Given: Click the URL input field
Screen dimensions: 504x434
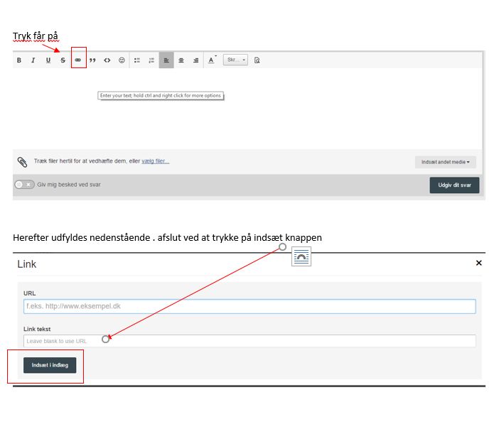Looking at the screenshot, I should tap(249, 306).
